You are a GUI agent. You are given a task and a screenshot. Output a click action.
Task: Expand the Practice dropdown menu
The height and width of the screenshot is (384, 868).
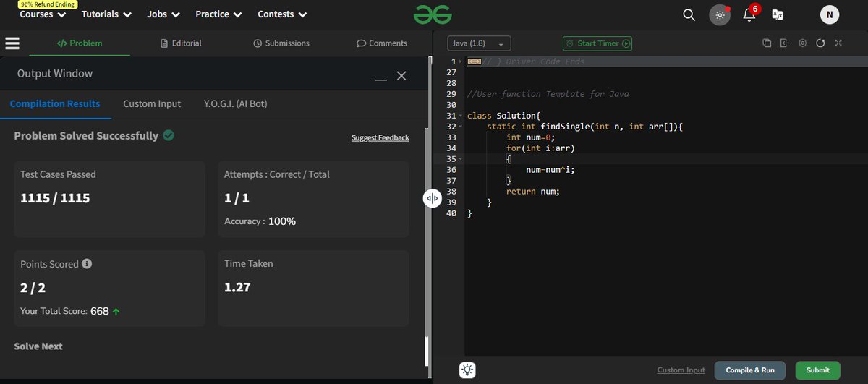[x=218, y=14]
